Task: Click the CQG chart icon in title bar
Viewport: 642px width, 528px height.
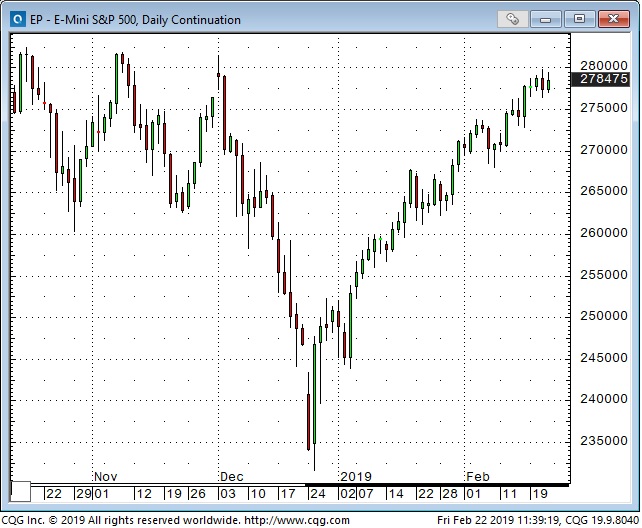Action: click(x=18, y=19)
